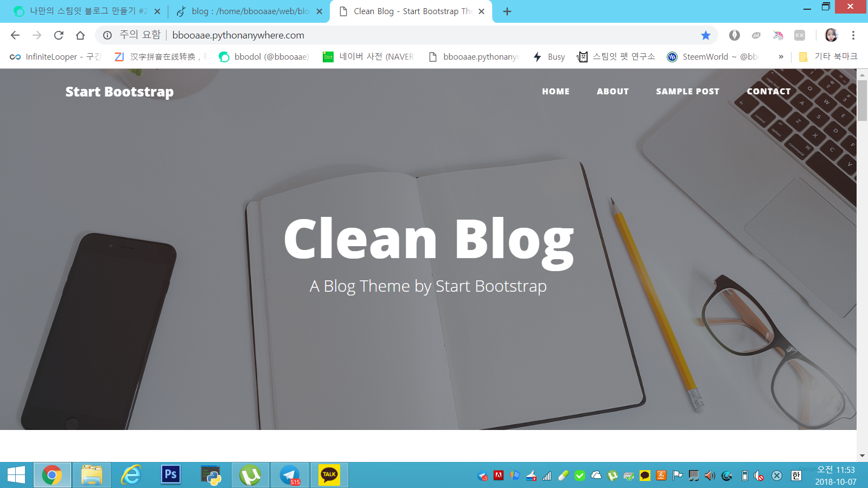Open uTorrent from the taskbar

pos(250,475)
